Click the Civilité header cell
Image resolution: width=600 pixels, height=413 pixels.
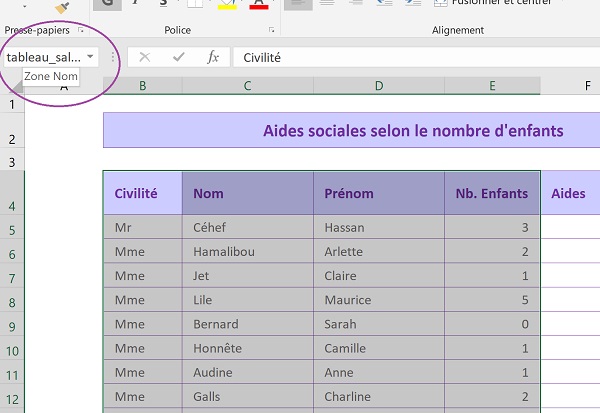(x=143, y=193)
